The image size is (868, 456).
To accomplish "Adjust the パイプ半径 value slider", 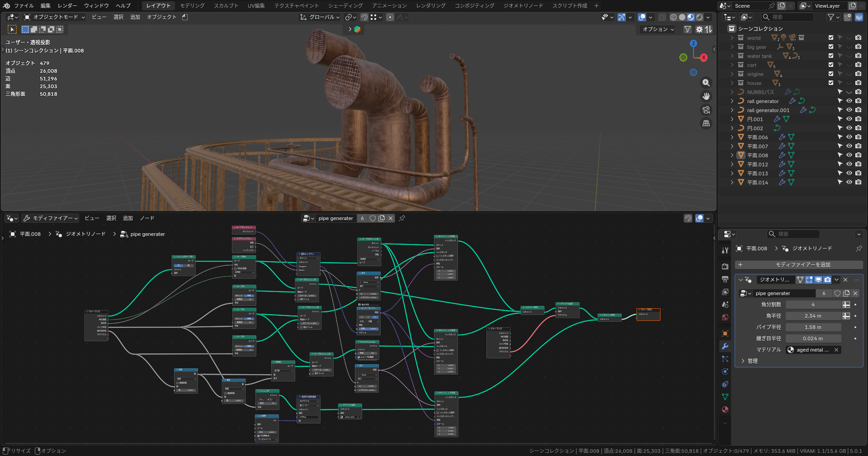I will (x=813, y=327).
